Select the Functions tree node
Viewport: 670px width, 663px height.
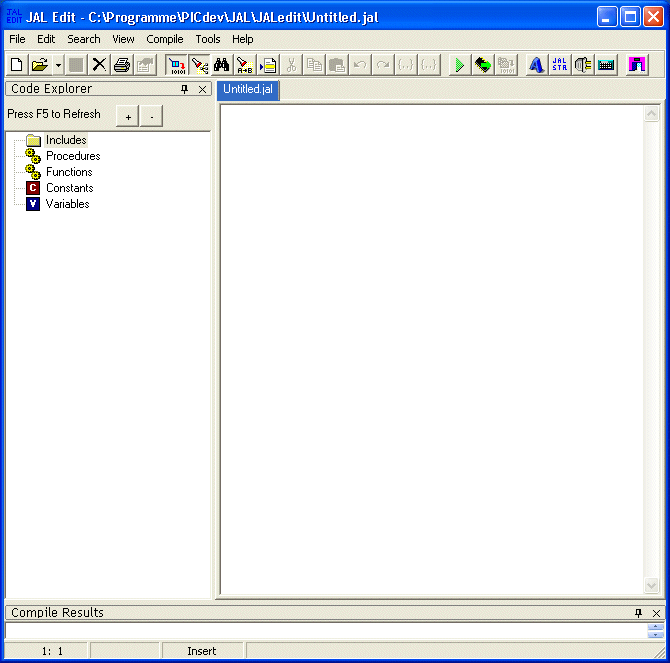coord(69,172)
